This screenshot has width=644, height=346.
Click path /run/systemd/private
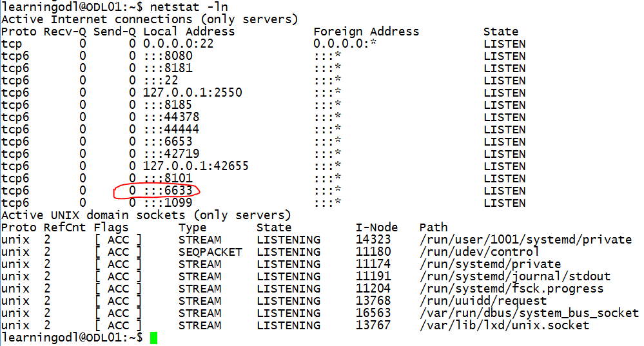tap(490, 264)
